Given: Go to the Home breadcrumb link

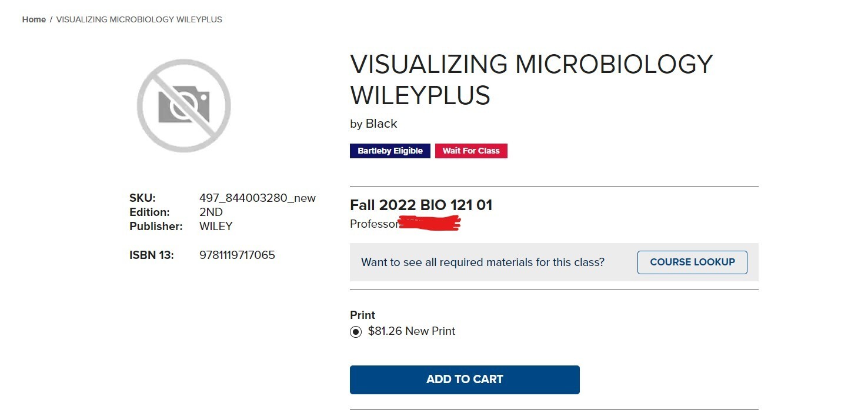Looking at the screenshot, I should tap(34, 19).
